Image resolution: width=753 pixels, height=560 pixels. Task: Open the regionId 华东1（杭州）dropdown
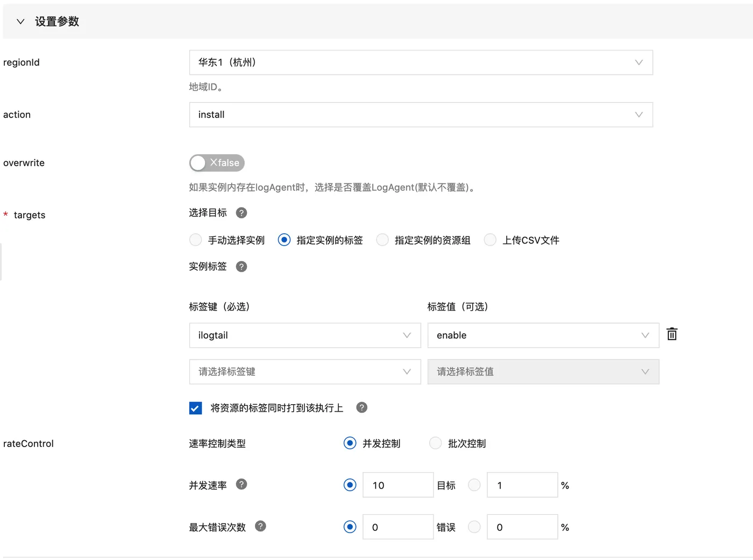[x=421, y=62]
